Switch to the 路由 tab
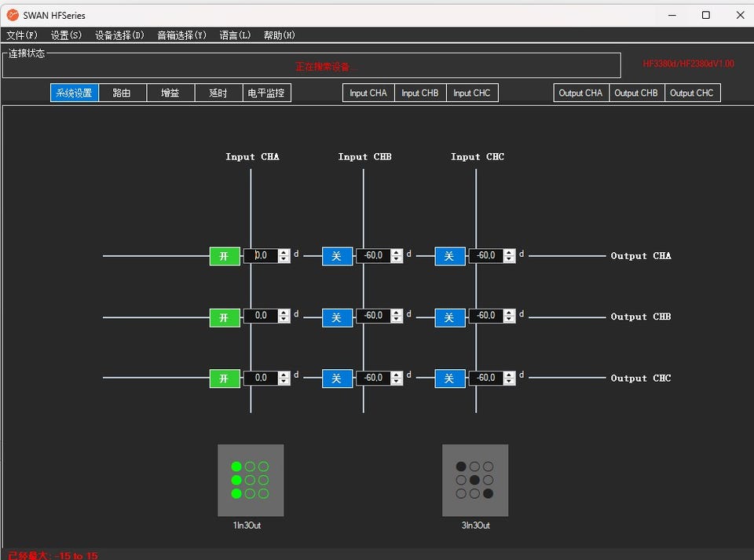The height and width of the screenshot is (560, 754). point(122,93)
